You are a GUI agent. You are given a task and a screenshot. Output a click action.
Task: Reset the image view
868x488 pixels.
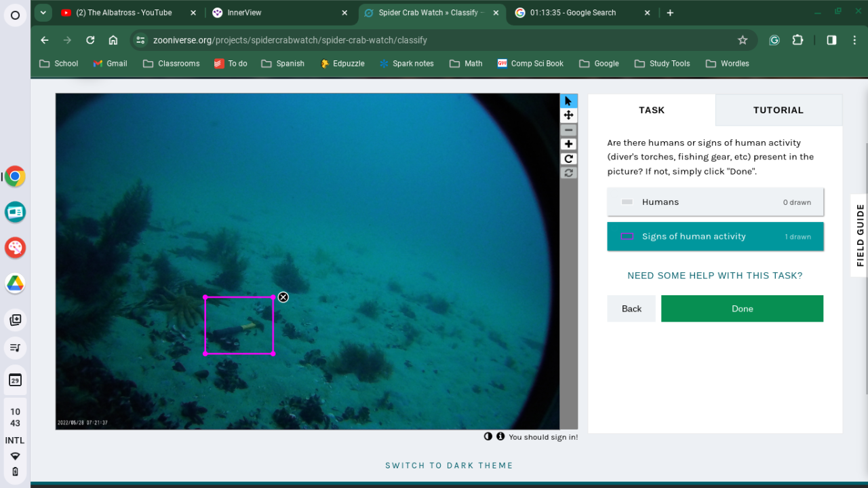tap(568, 173)
